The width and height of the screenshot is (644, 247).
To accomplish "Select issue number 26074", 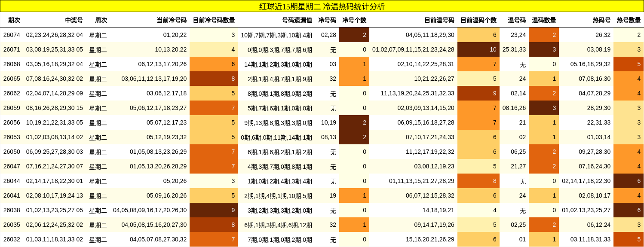I will tap(12, 35).
